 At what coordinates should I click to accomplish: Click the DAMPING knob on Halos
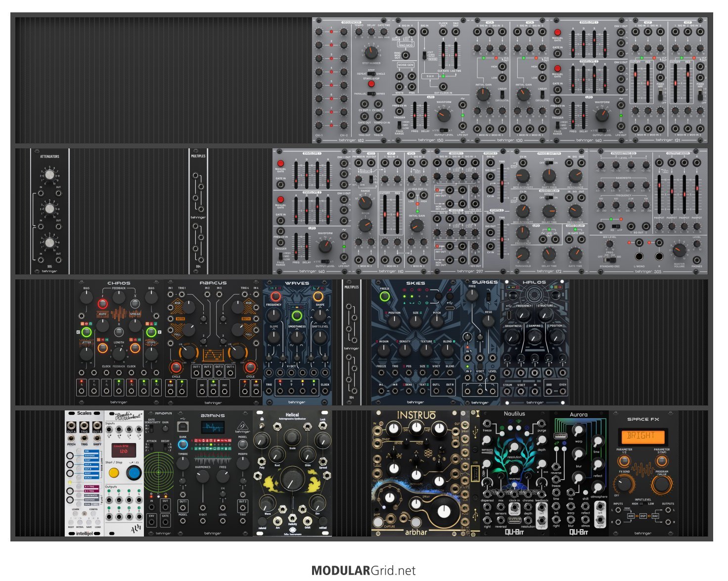(535, 336)
